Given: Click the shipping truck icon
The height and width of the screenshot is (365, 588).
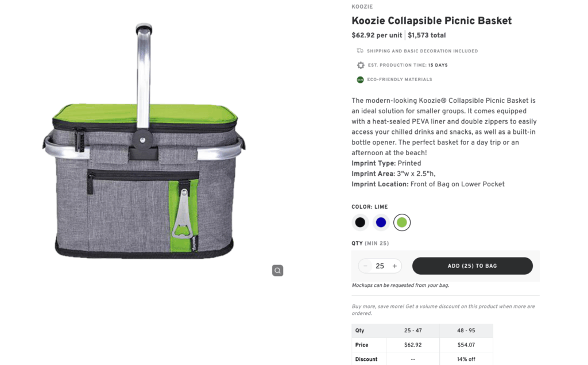Looking at the screenshot, I should coord(360,51).
